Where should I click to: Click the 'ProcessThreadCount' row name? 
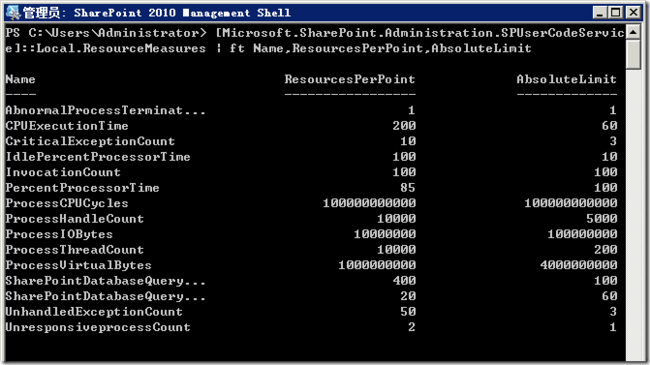coord(75,250)
